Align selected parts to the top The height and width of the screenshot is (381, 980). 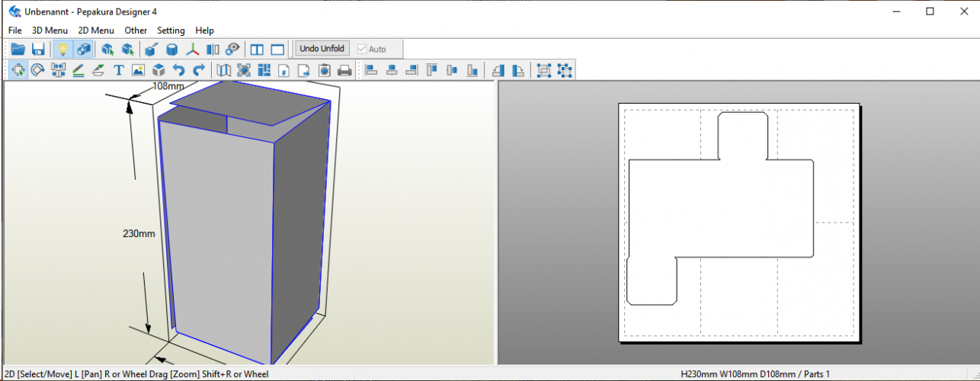(432, 70)
